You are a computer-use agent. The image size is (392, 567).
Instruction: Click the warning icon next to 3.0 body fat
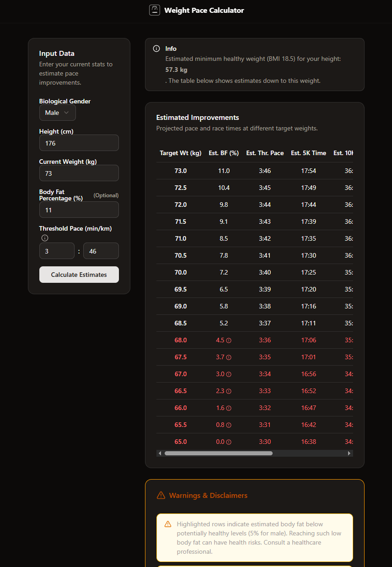pyautogui.click(x=229, y=374)
